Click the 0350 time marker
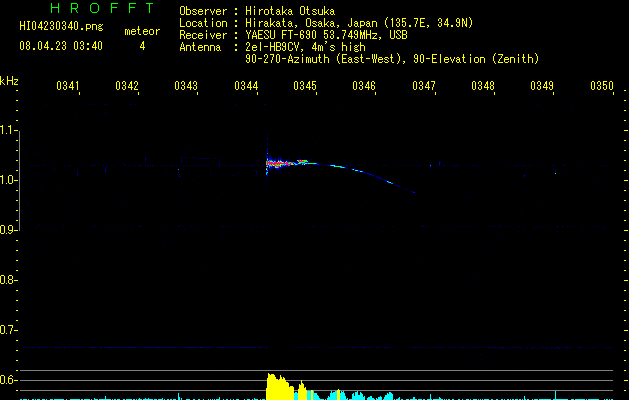Viewport: 629px width, 400px height. tap(602, 86)
